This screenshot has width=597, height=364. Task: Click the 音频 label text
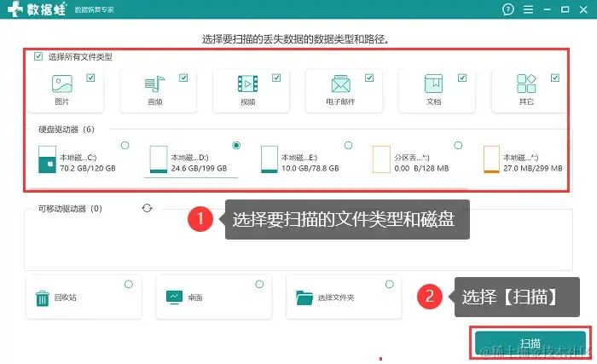[154, 101]
